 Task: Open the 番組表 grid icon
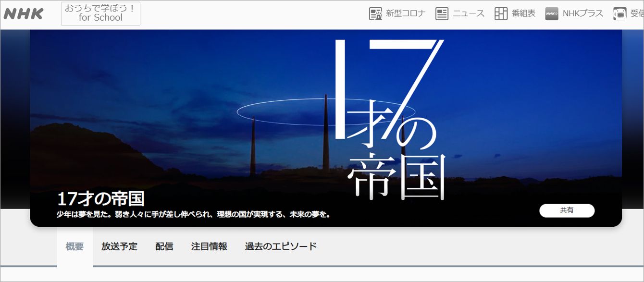pos(501,14)
